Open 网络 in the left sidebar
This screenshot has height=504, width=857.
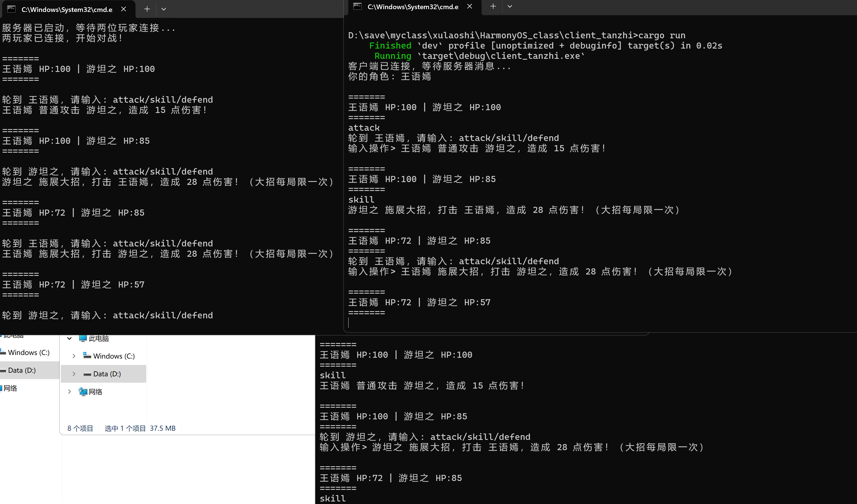10,388
